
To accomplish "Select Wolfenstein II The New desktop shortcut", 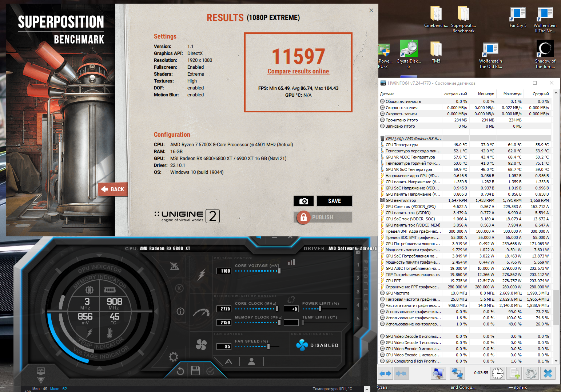I will (545, 20).
